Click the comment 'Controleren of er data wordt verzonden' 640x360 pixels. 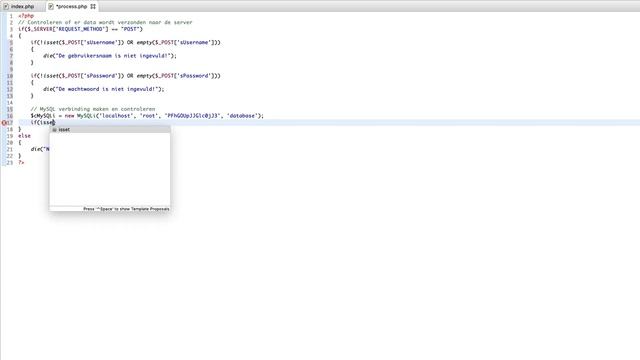(105, 22)
